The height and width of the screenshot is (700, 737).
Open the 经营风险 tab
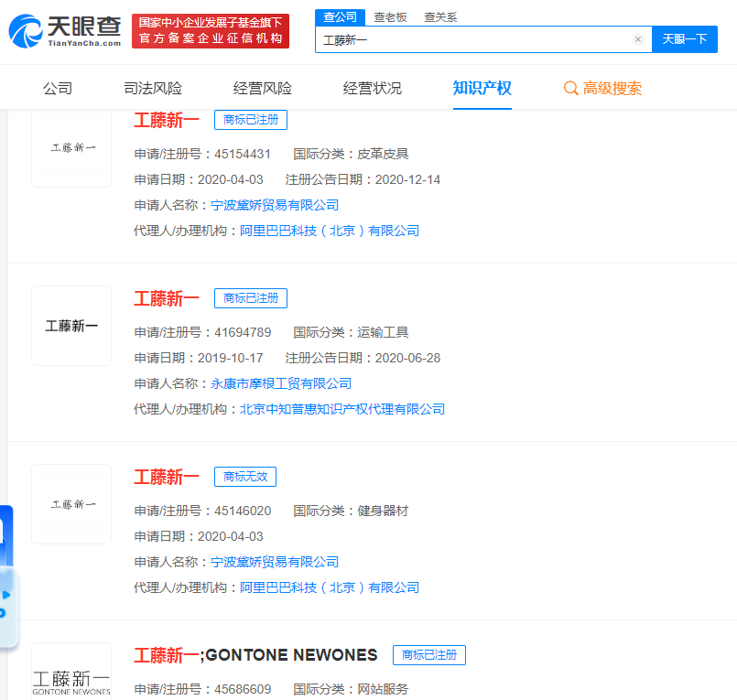(x=262, y=88)
